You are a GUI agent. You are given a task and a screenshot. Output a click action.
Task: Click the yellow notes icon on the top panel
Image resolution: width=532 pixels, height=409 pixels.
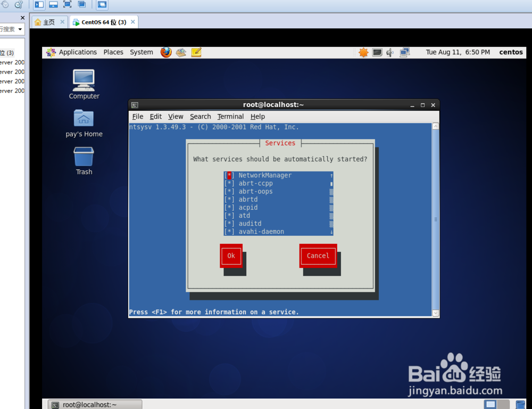(x=196, y=52)
